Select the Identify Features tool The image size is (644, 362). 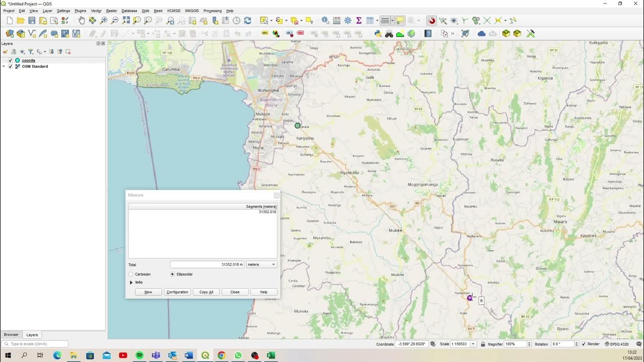click(x=326, y=21)
